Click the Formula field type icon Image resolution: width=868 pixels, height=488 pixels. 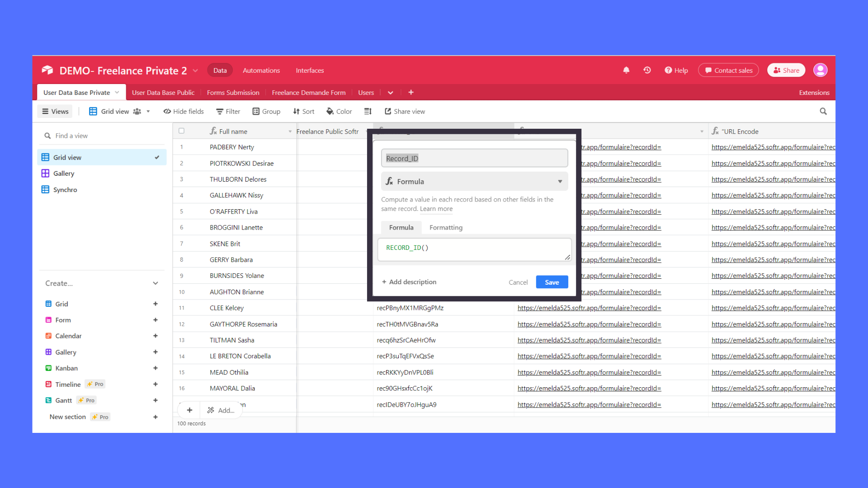388,181
